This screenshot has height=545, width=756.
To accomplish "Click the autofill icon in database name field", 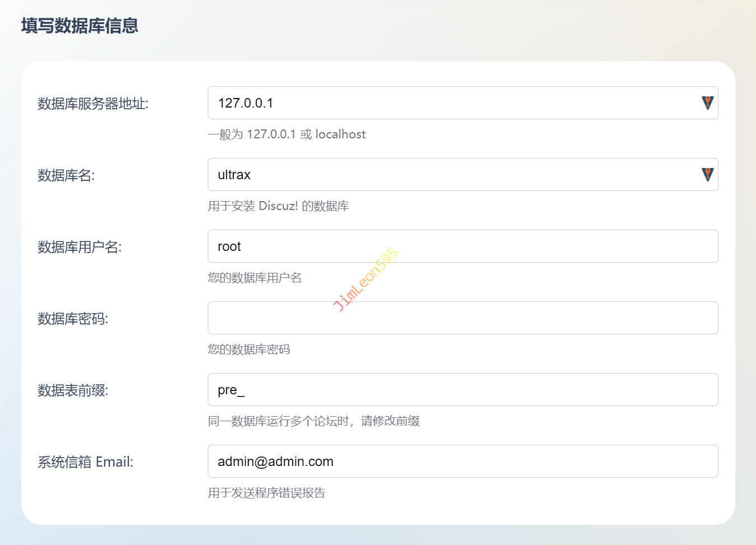I will [707, 174].
